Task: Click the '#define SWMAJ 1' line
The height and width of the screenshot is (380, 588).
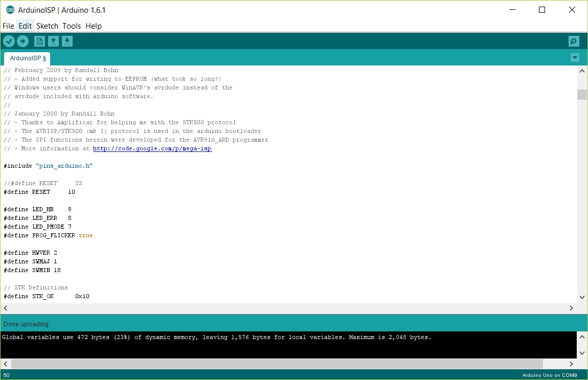Action: tap(30, 261)
